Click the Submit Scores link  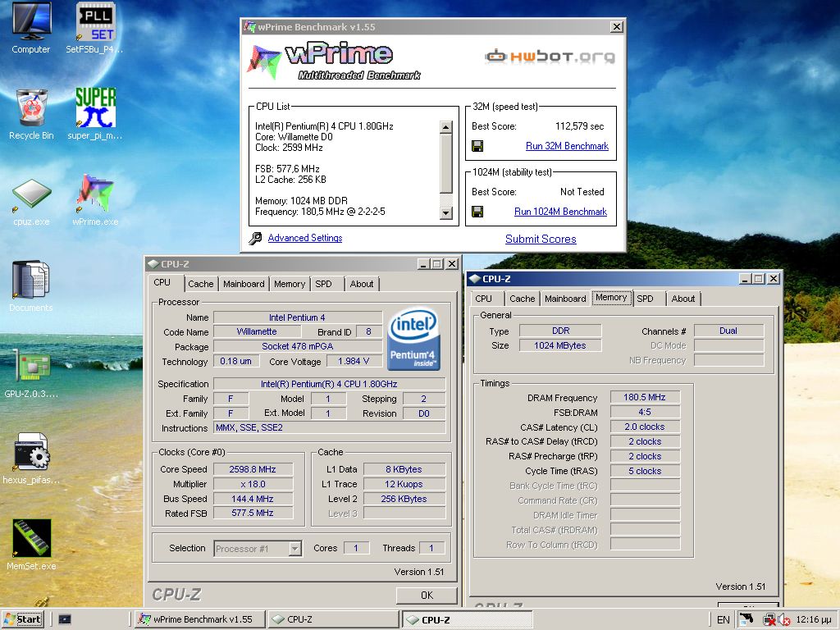pyautogui.click(x=541, y=239)
